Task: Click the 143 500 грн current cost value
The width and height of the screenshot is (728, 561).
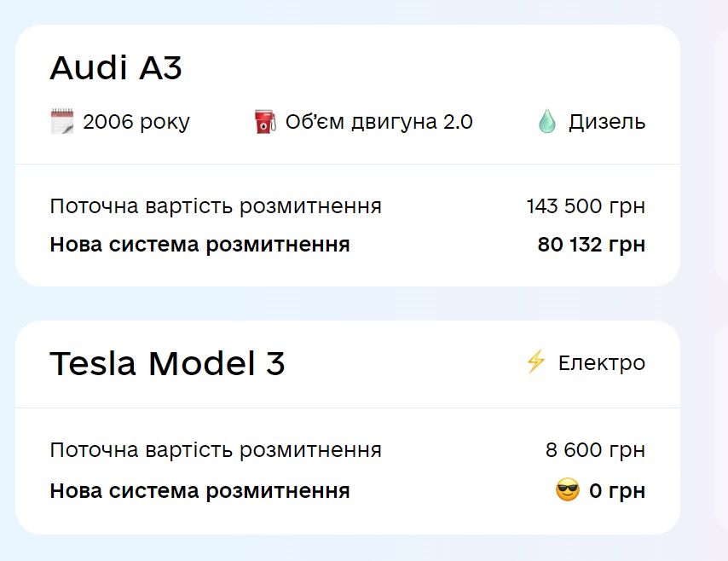Action: tap(586, 205)
